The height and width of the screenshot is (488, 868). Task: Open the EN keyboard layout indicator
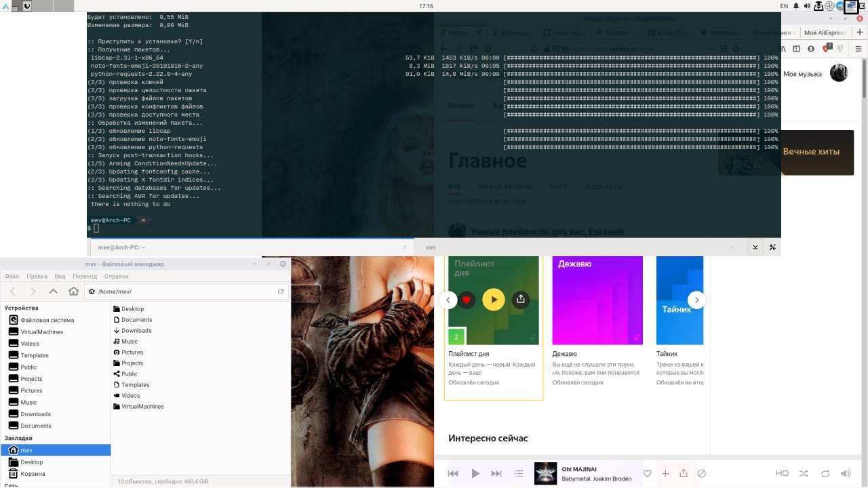784,6
